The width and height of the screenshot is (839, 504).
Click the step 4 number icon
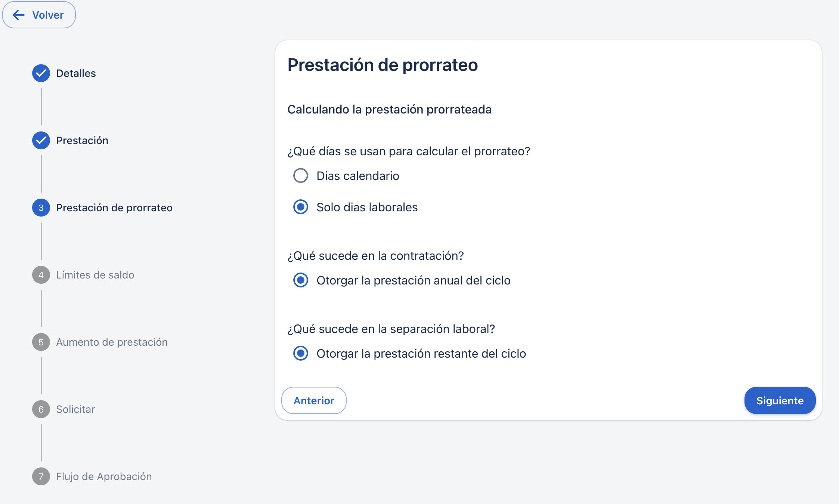[41, 275]
